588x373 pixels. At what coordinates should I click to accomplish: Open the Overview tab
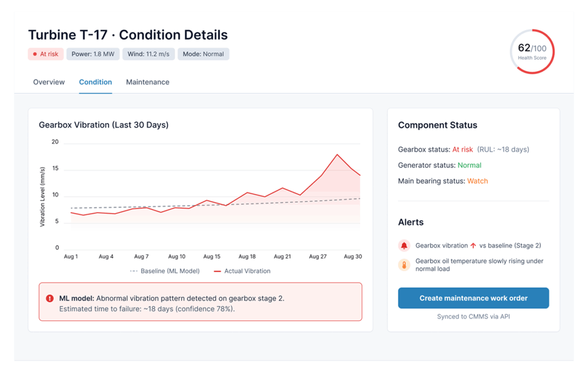48,82
